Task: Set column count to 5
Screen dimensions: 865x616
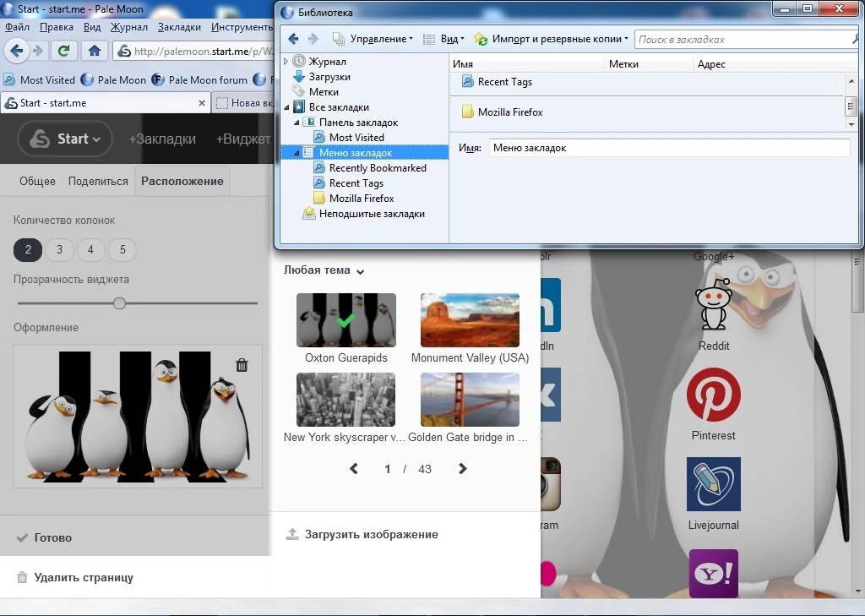Action: coord(122,249)
